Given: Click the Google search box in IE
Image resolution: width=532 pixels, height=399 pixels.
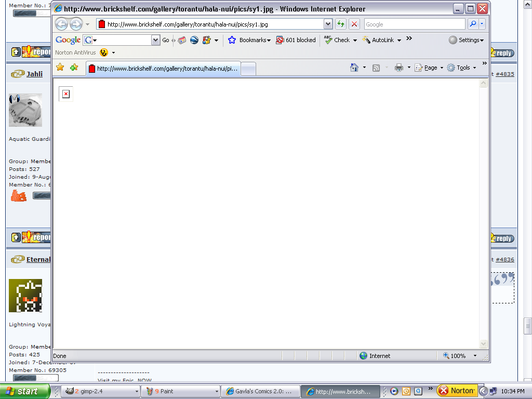Looking at the screenshot, I should [414, 24].
